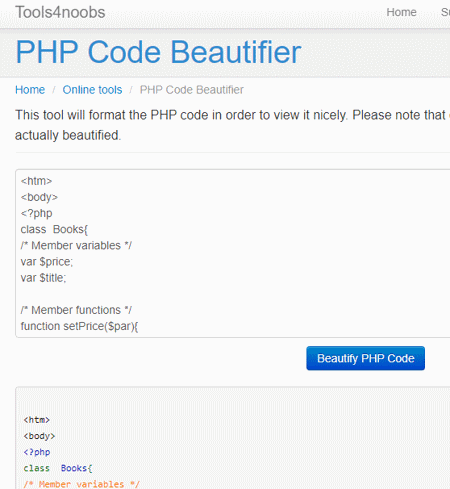Click the <htm> line in the input box
The image size is (450, 489).
coord(36,181)
